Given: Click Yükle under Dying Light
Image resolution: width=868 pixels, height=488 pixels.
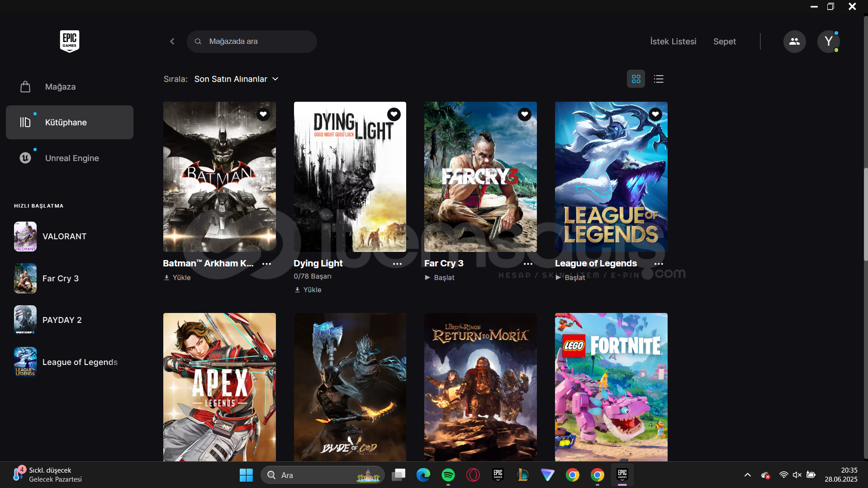Looking at the screenshot, I should coord(308,290).
